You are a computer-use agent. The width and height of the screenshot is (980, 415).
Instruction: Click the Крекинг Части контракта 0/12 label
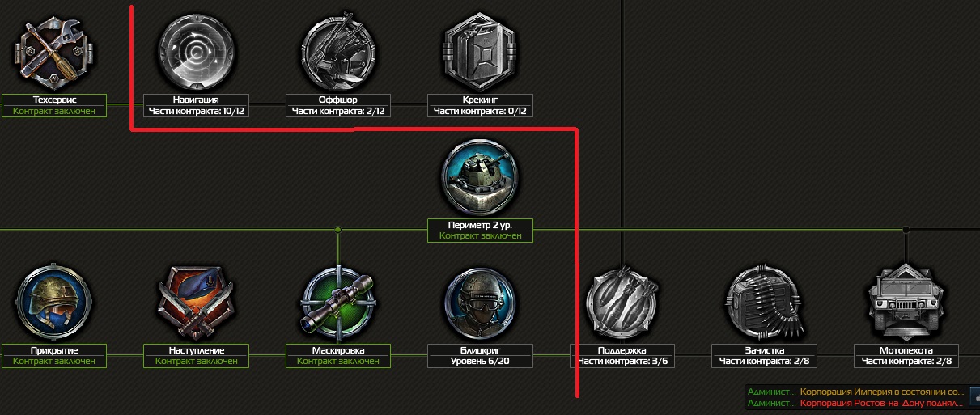480,111
